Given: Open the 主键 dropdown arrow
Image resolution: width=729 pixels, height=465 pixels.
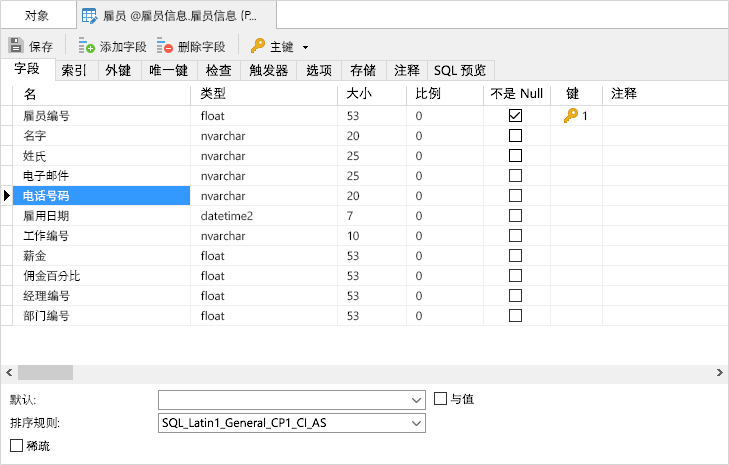Looking at the screenshot, I should pos(305,47).
